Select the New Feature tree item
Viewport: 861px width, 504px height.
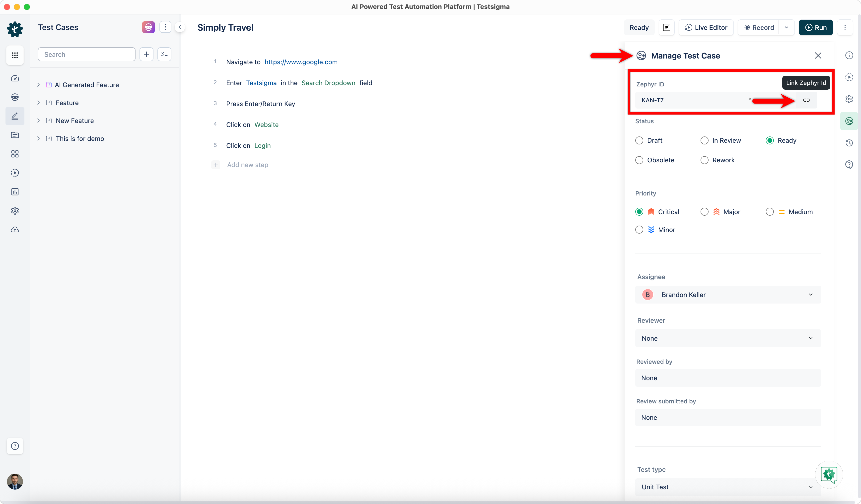point(74,121)
